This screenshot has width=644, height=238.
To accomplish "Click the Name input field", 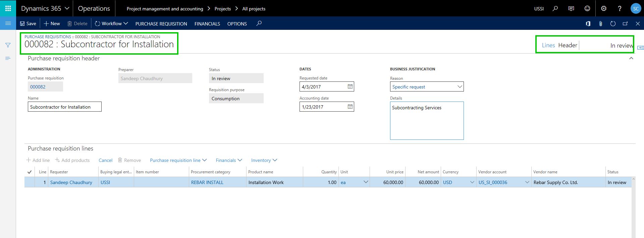I will pyautogui.click(x=64, y=107).
